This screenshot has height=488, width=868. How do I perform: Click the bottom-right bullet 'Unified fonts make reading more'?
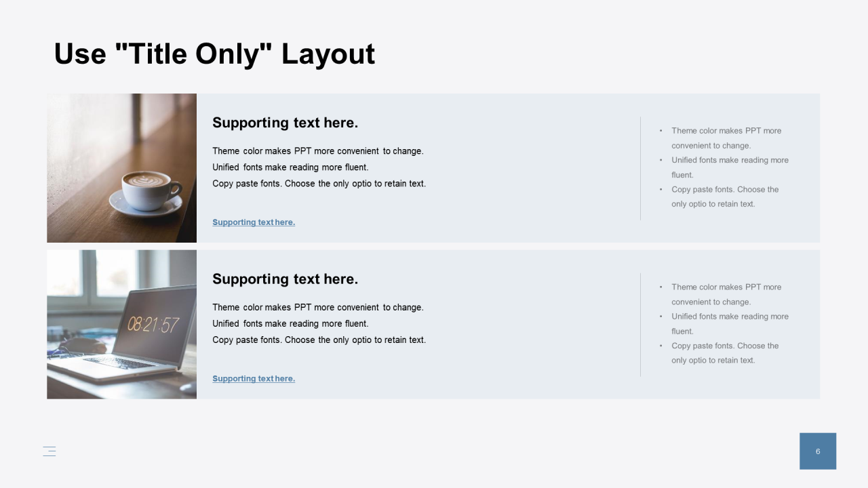[730, 317]
